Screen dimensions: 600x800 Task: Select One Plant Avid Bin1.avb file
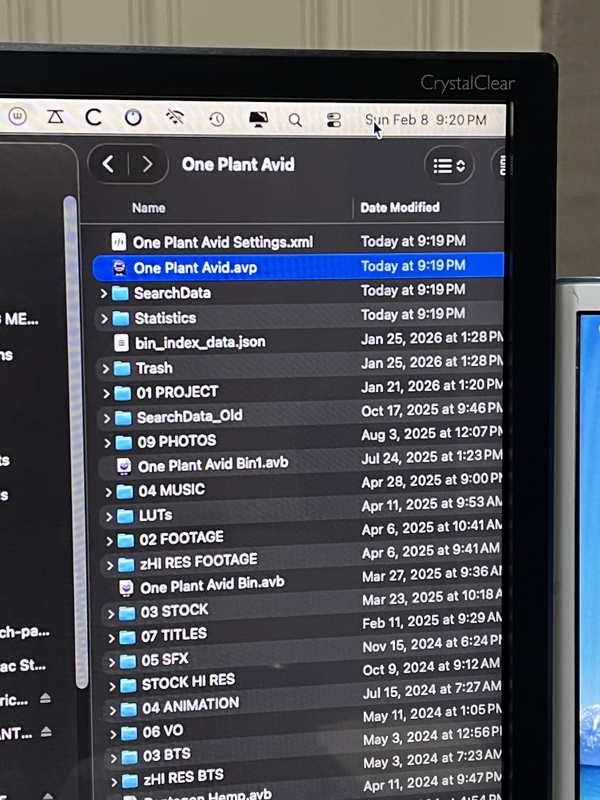point(214,466)
